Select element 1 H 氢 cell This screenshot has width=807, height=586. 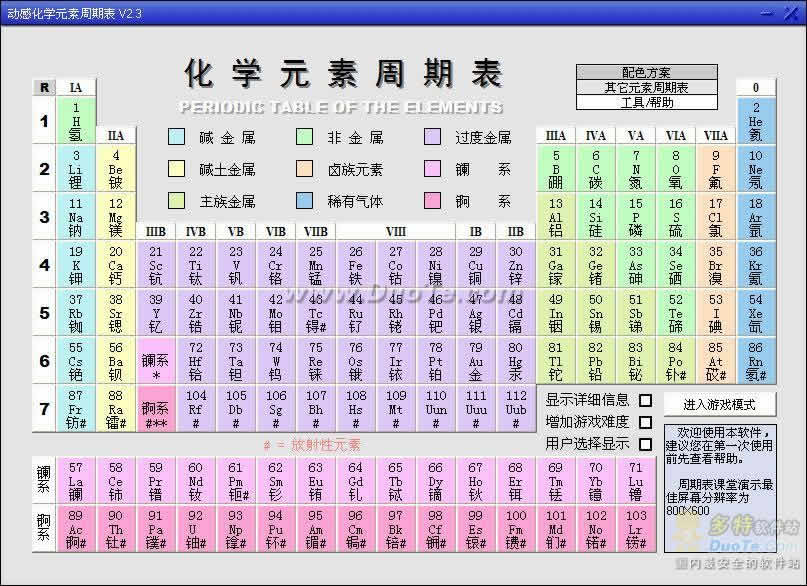click(x=76, y=120)
